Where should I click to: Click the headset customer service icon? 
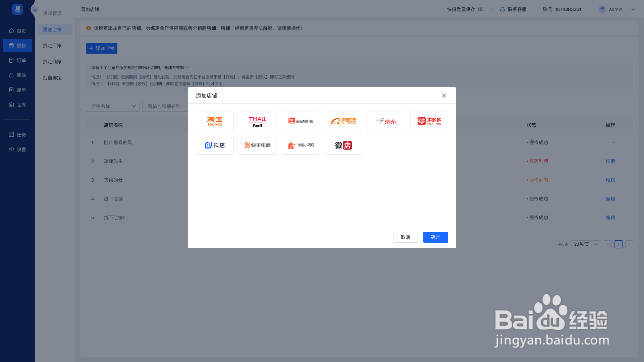(502, 9)
